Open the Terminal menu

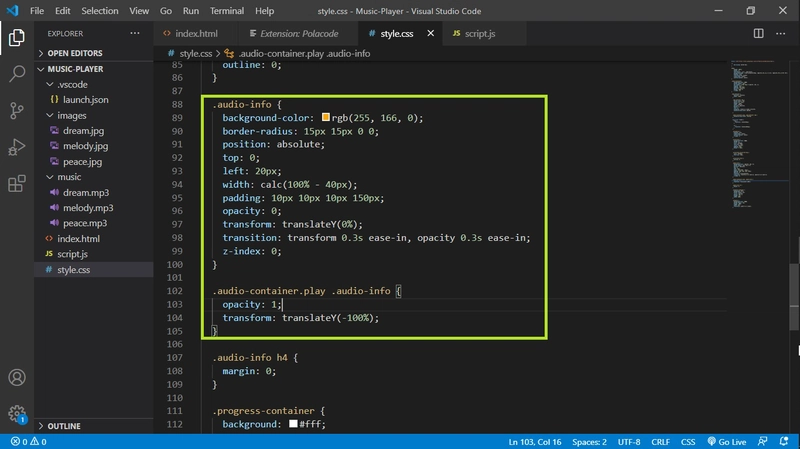pos(226,11)
